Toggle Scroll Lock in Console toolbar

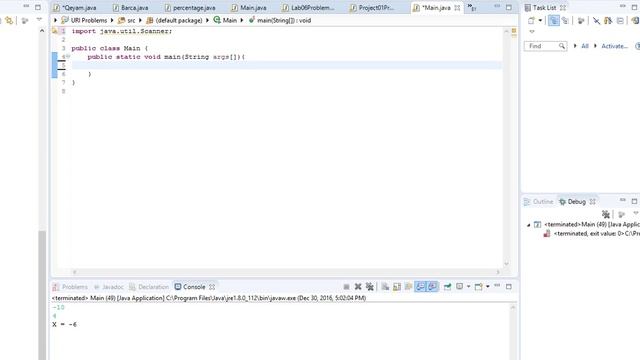pyautogui.click(x=397, y=287)
